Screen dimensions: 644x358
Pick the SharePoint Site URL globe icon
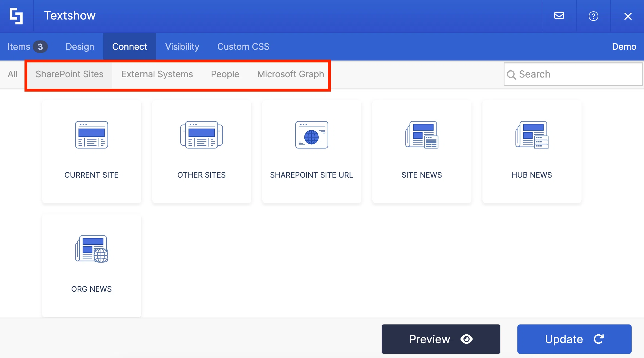(x=312, y=135)
